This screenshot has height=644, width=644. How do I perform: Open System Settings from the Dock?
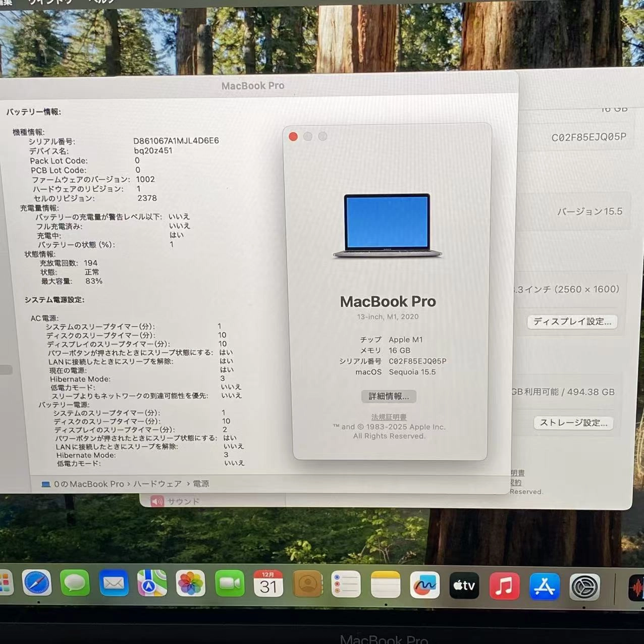pos(583,585)
